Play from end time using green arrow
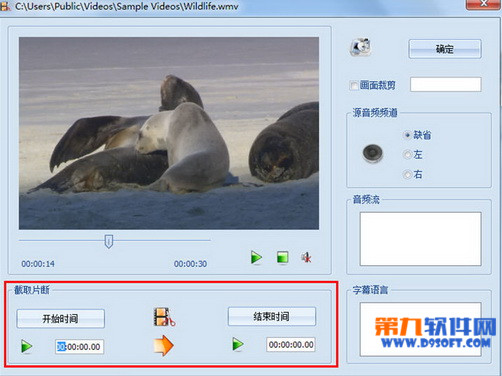Viewport: 502px width, 376px height. [238, 344]
